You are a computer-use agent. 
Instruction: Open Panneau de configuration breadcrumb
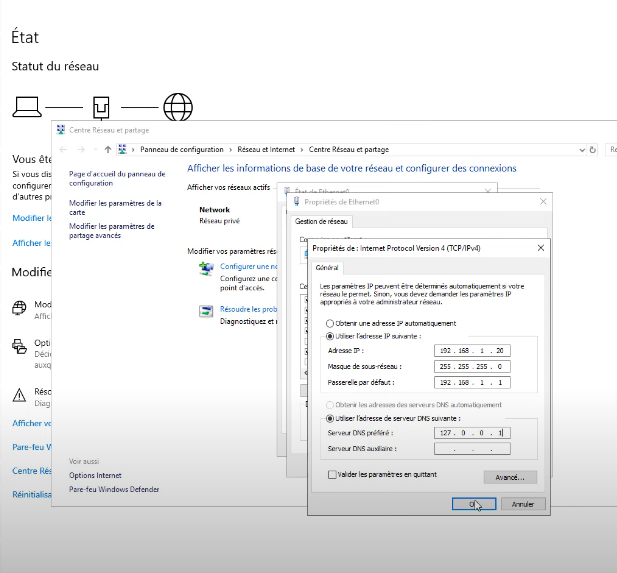182,150
